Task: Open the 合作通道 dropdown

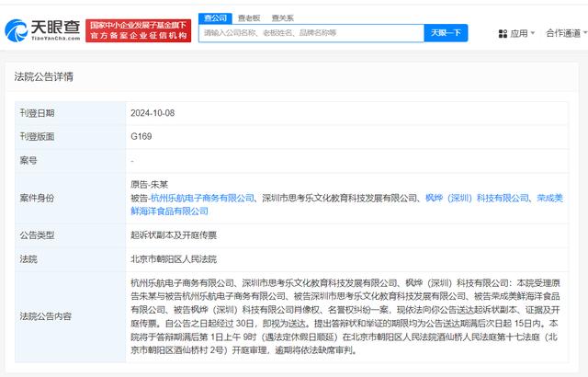Action: 565,33
